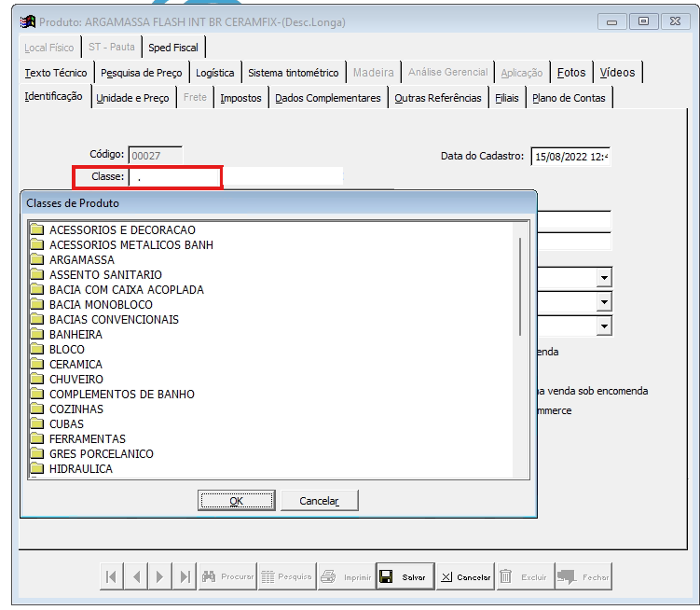Click the Imprimir printer button
The height and width of the screenshot is (610, 700).
click(345, 577)
